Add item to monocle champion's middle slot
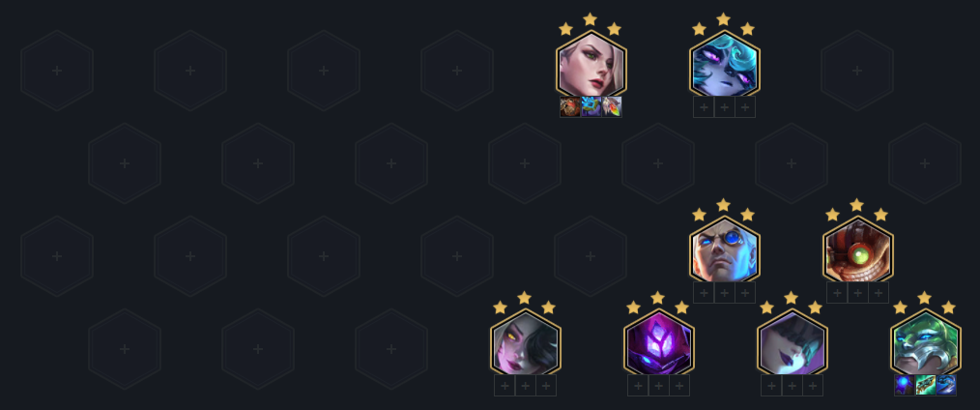 point(725,292)
